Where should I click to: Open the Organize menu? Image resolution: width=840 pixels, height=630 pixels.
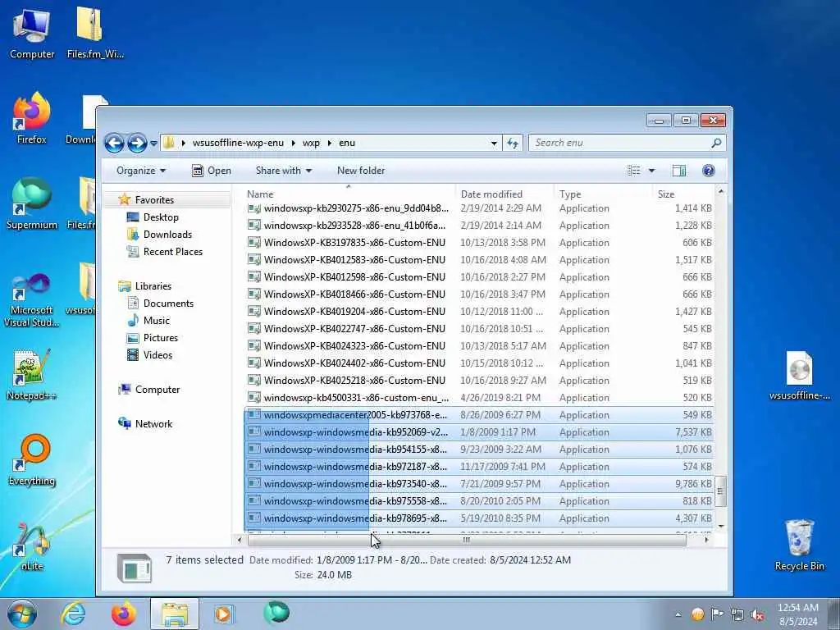(141, 171)
